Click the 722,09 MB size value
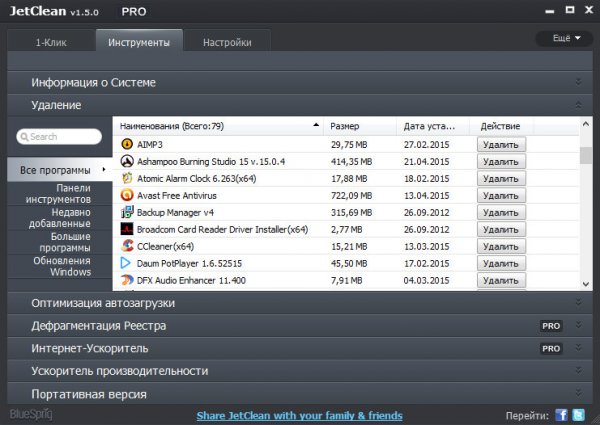This screenshot has width=600, height=425. (x=351, y=195)
